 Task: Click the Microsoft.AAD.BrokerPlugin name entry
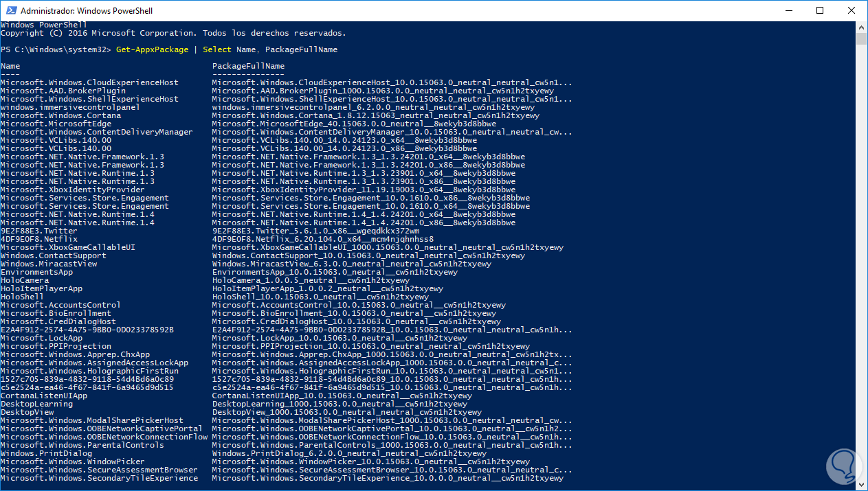click(x=63, y=91)
